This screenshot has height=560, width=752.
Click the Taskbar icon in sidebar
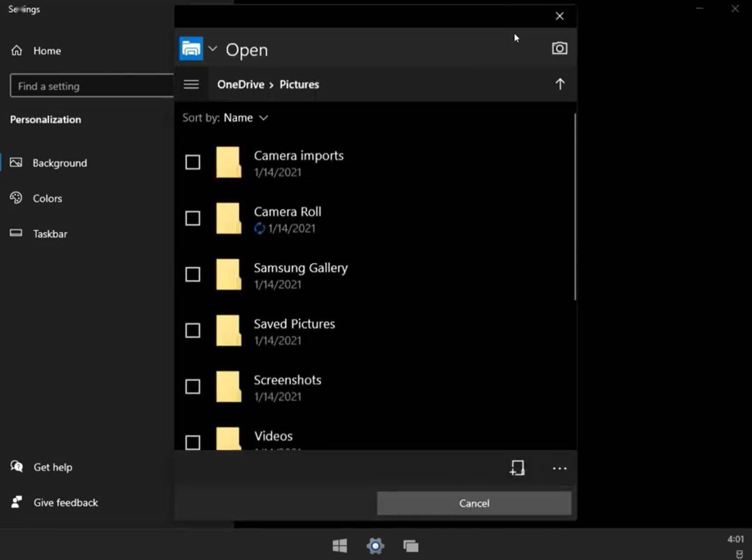click(16, 233)
